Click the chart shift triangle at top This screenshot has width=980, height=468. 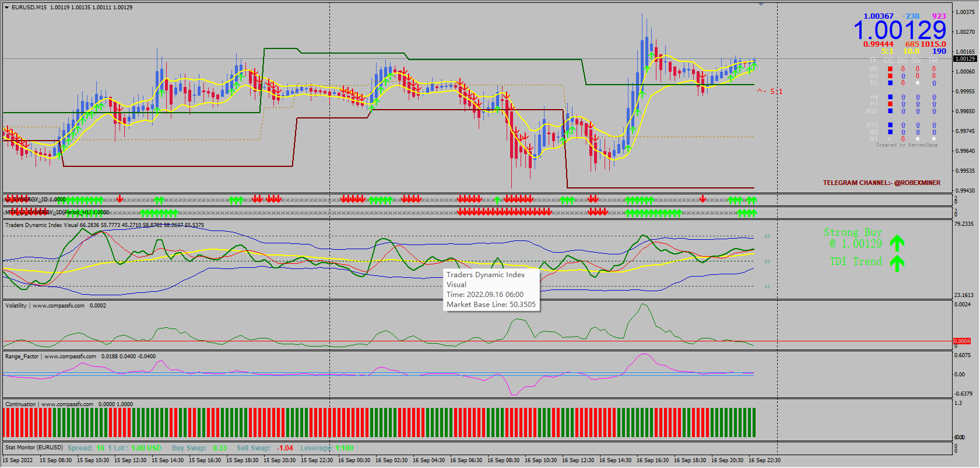[761, 5]
